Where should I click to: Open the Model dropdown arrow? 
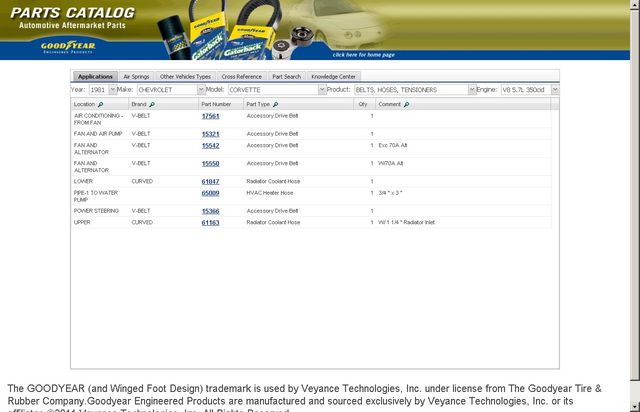point(322,89)
